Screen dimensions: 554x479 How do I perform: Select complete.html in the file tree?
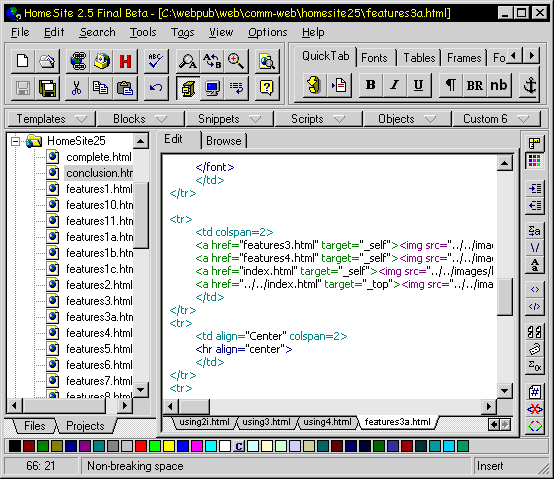(x=99, y=157)
